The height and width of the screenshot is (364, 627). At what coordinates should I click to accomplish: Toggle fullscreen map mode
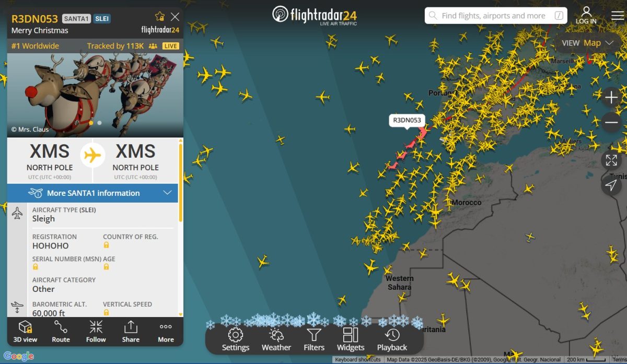coord(611,160)
